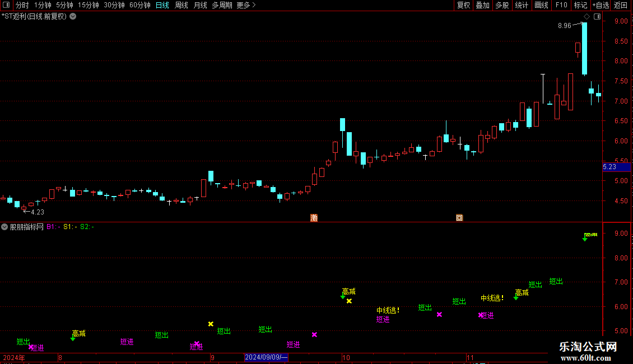
Task: Switch to 周线 weekly chart
Action: tap(181, 5)
